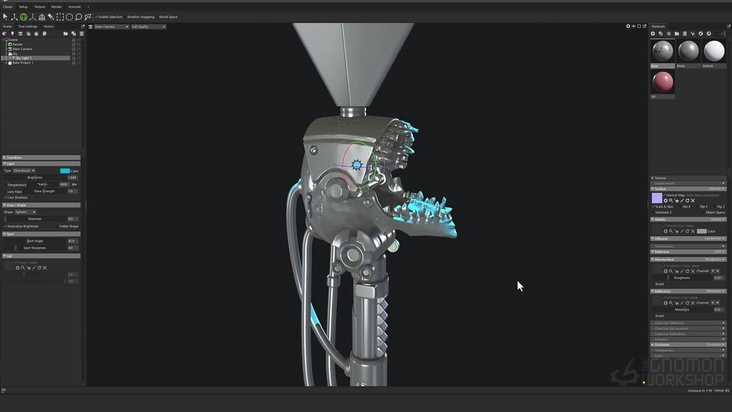Click the Materials panel folder icon

(x=677, y=34)
